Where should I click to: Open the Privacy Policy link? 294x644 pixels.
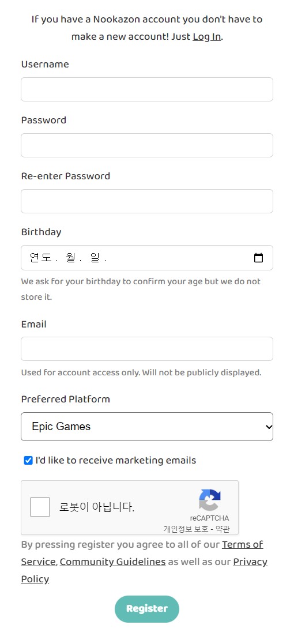click(144, 570)
